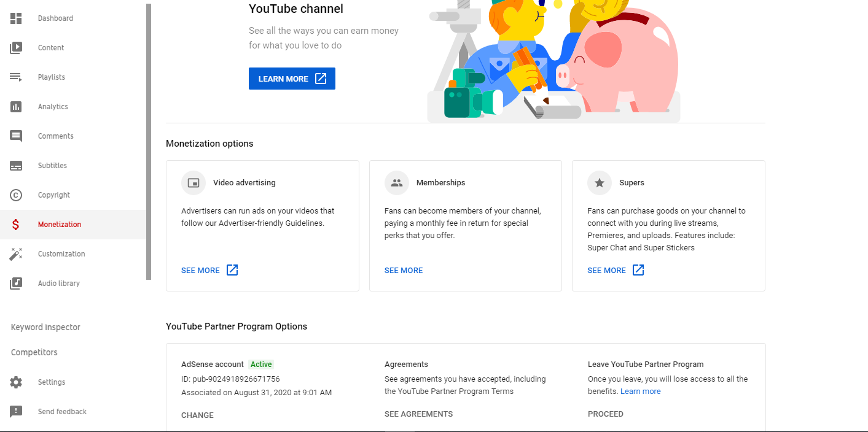Open the Comments section label
868x432 pixels.
[56, 136]
